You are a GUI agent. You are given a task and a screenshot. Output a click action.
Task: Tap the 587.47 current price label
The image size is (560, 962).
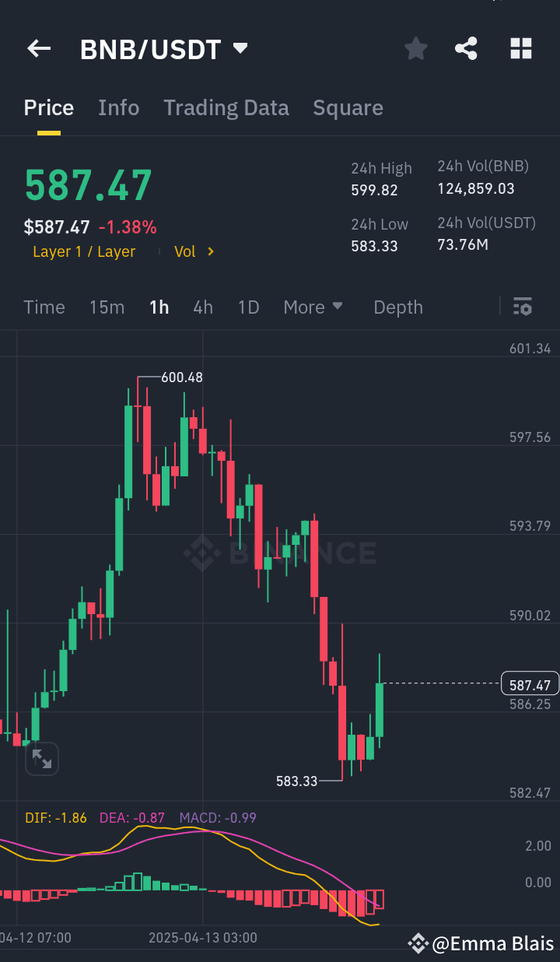click(530, 683)
